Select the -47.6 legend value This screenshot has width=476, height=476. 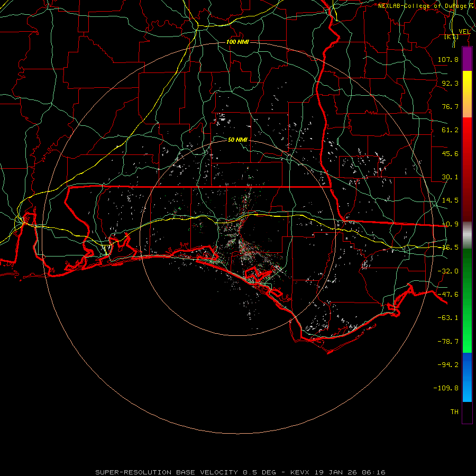448,295
